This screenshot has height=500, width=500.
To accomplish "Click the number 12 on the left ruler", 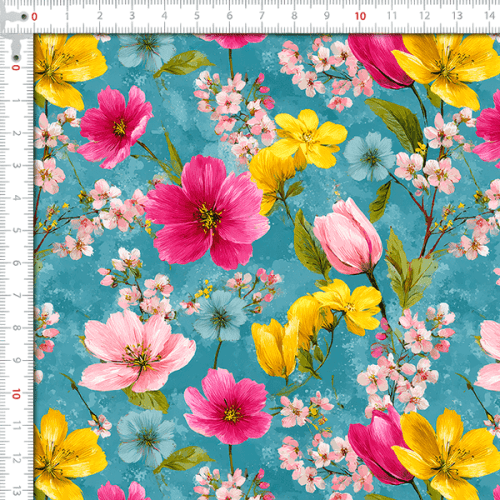I will (x=16, y=458).
